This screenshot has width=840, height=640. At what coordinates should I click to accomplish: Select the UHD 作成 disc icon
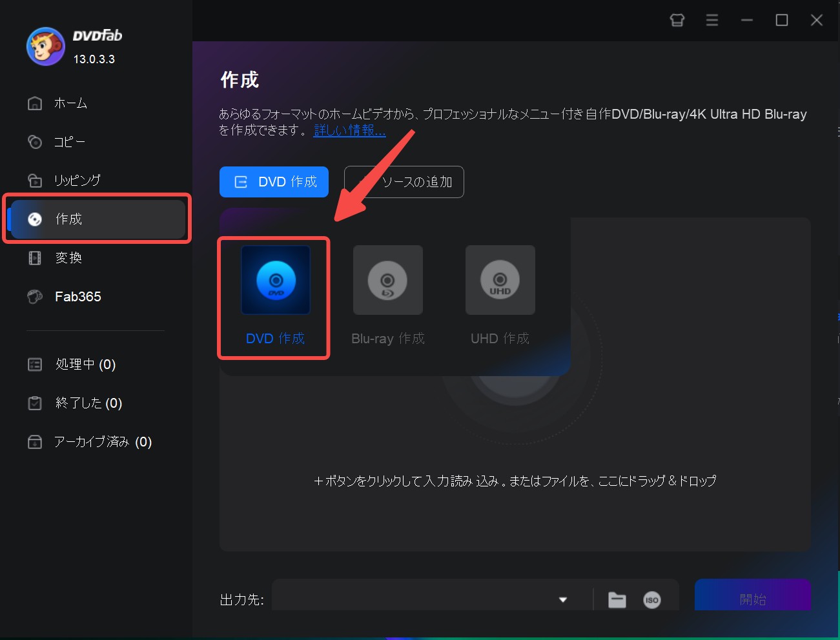click(500, 279)
